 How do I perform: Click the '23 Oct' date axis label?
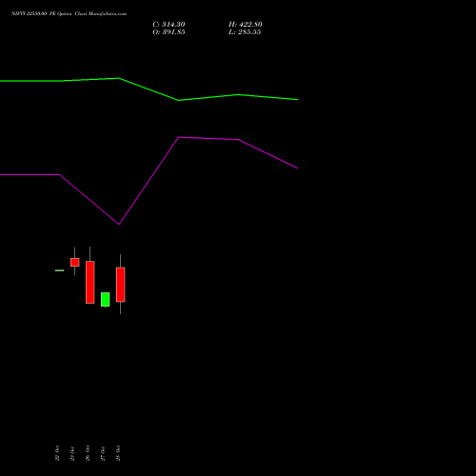(x=72, y=453)
